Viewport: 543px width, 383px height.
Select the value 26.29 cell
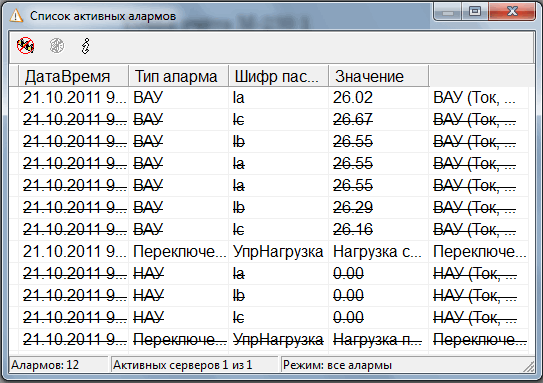pos(379,208)
